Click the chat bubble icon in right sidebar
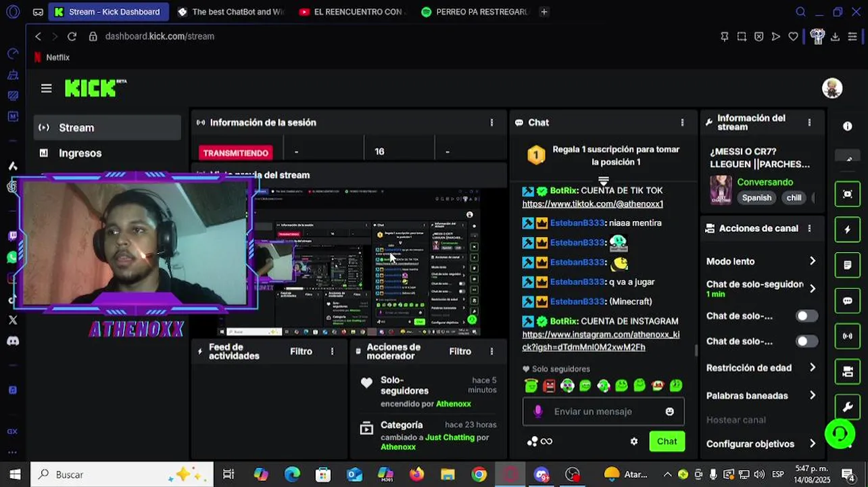Image resolution: width=868 pixels, height=487 pixels. 848,300
